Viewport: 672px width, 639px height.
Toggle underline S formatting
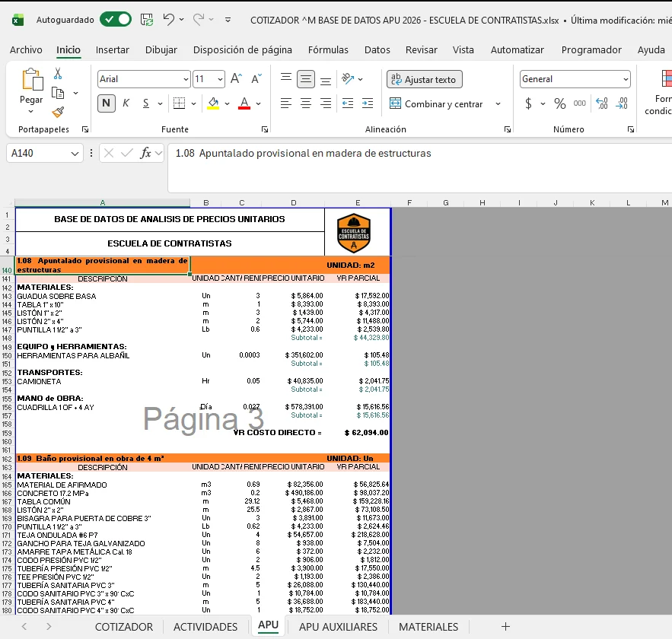[145, 103]
